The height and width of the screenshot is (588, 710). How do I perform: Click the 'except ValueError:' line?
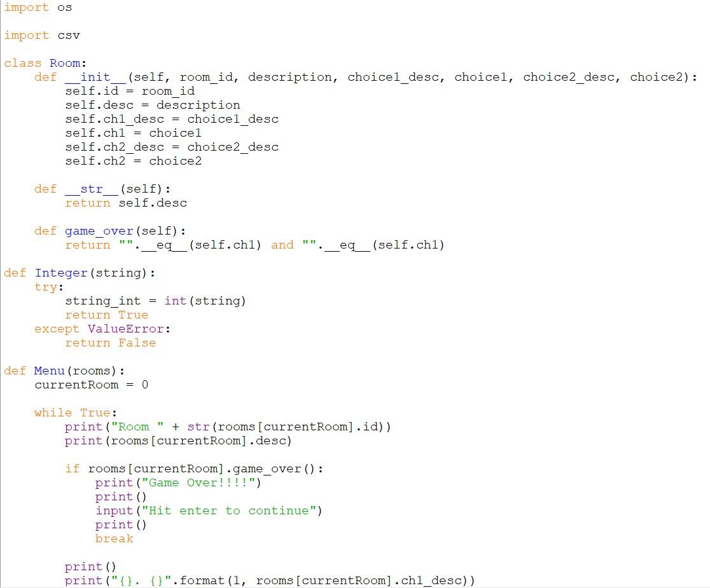click(x=102, y=329)
